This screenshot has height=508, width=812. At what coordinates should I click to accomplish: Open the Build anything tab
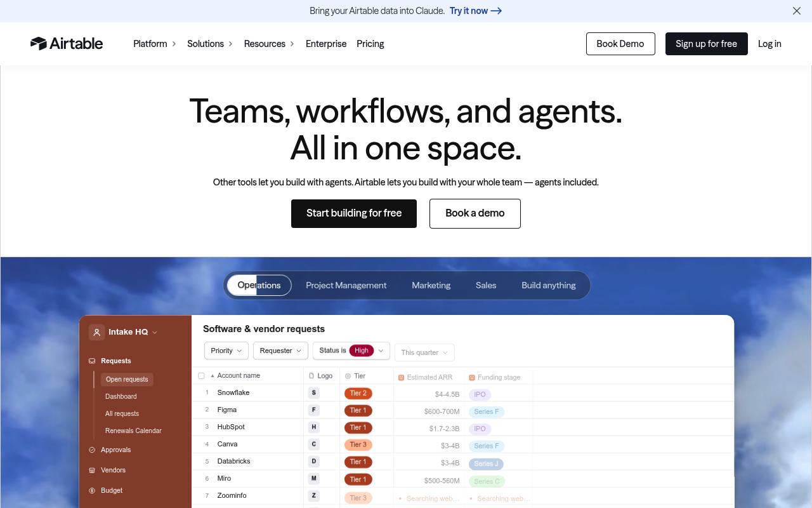[549, 285]
